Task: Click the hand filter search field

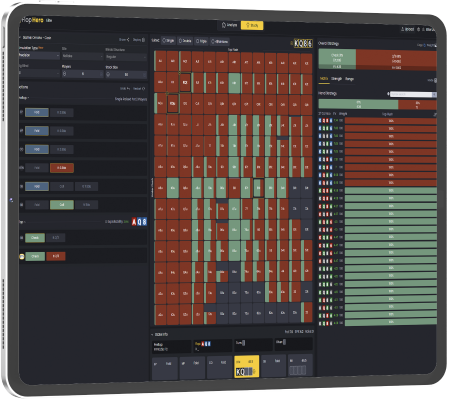Action: [411, 94]
